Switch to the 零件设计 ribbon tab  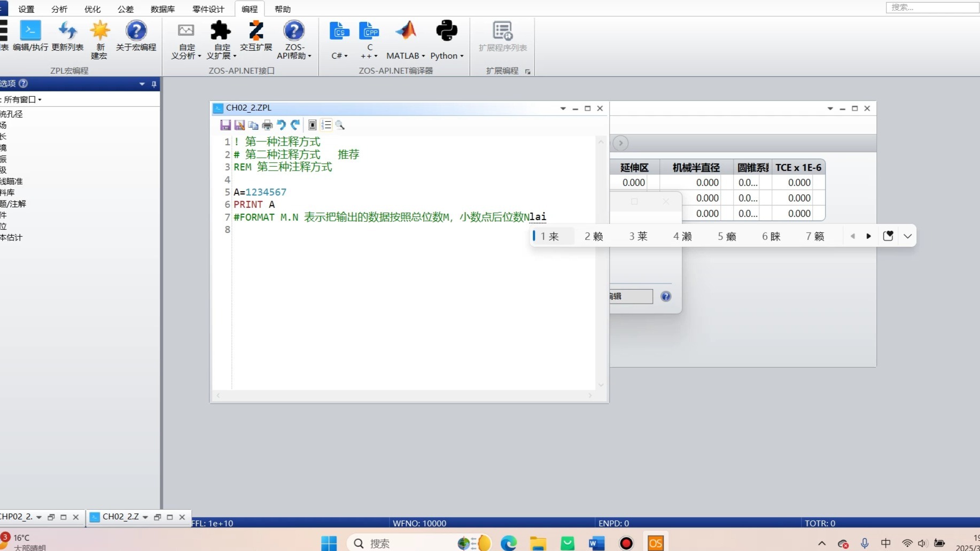(208, 9)
